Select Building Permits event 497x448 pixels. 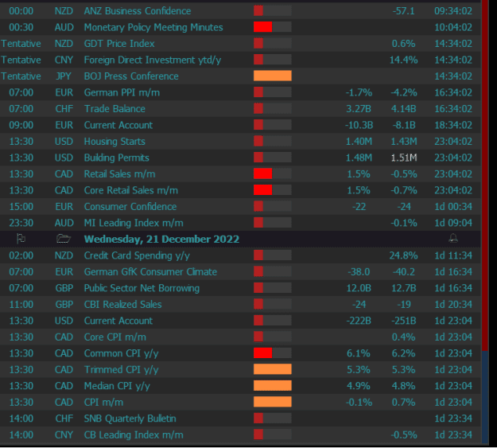(x=116, y=158)
